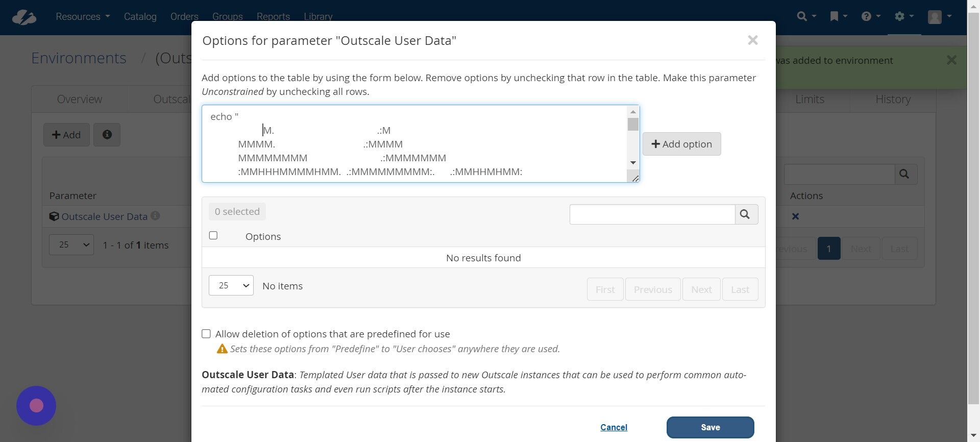Focus the background parameter search field
Image resolution: width=980 pixels, height=442 pixels.
(839, 174)
